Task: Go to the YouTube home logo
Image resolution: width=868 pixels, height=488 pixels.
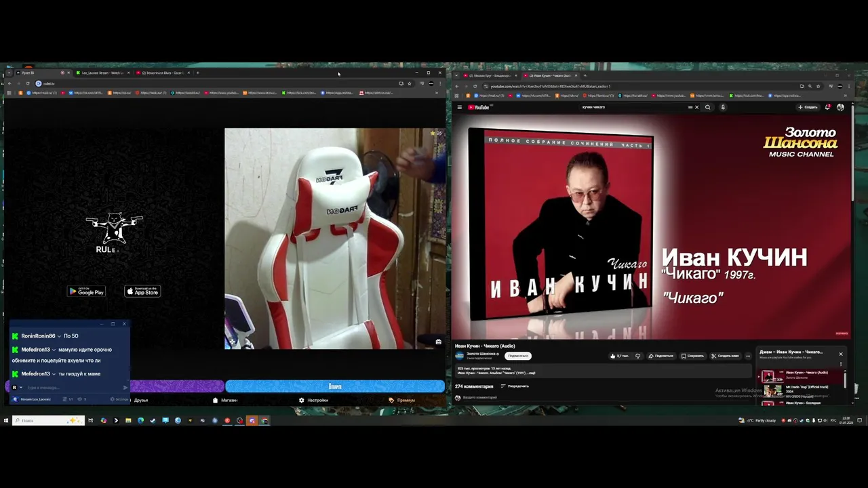Action: click(x=479, y=107)
